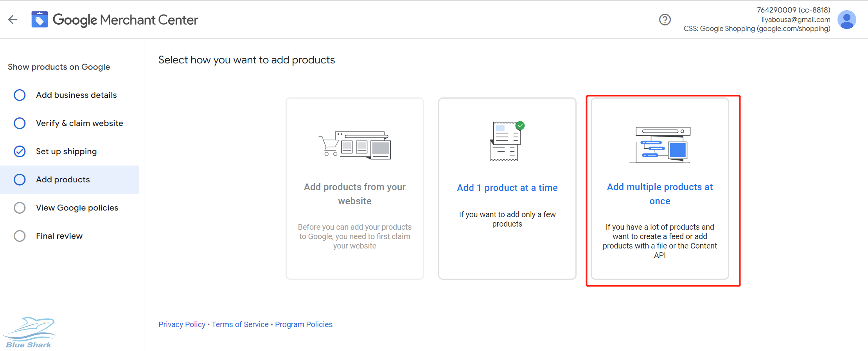Click "If you want to add only a few products" text

(507, 219)
